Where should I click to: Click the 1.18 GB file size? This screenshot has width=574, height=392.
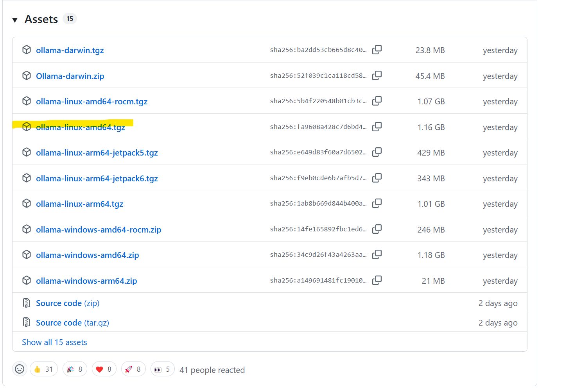point(431,255)
